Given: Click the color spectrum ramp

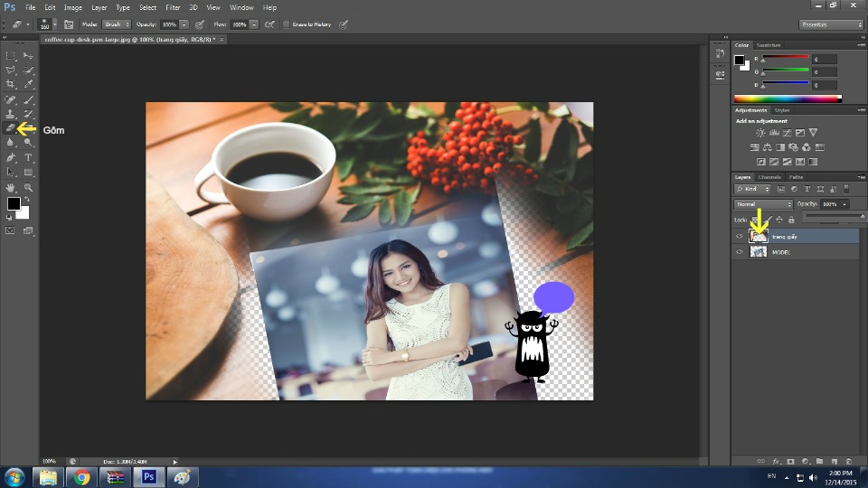Looking at the screenshot, I should pyautogui.click(x=788, y=99).
